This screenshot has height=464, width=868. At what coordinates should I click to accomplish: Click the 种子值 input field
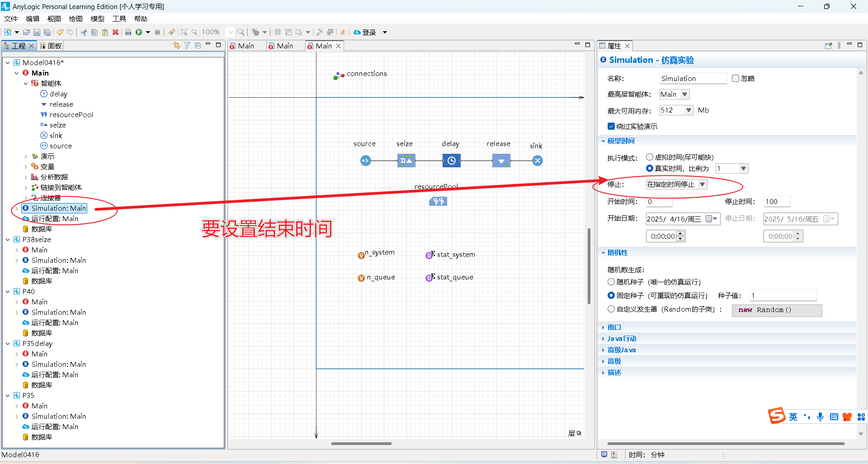point(783,295)
